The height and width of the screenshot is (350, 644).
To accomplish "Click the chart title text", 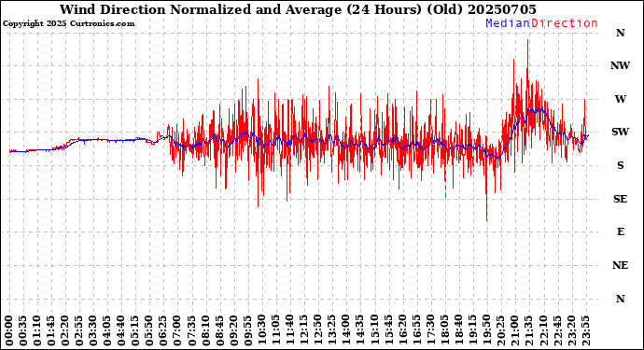I will click(x=298, y=9).
